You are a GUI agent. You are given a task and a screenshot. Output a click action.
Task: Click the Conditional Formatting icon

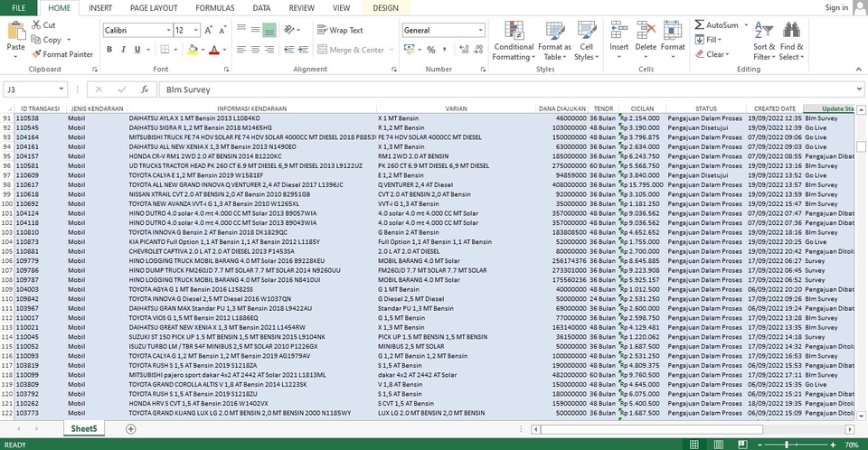(x=514, y=31)
